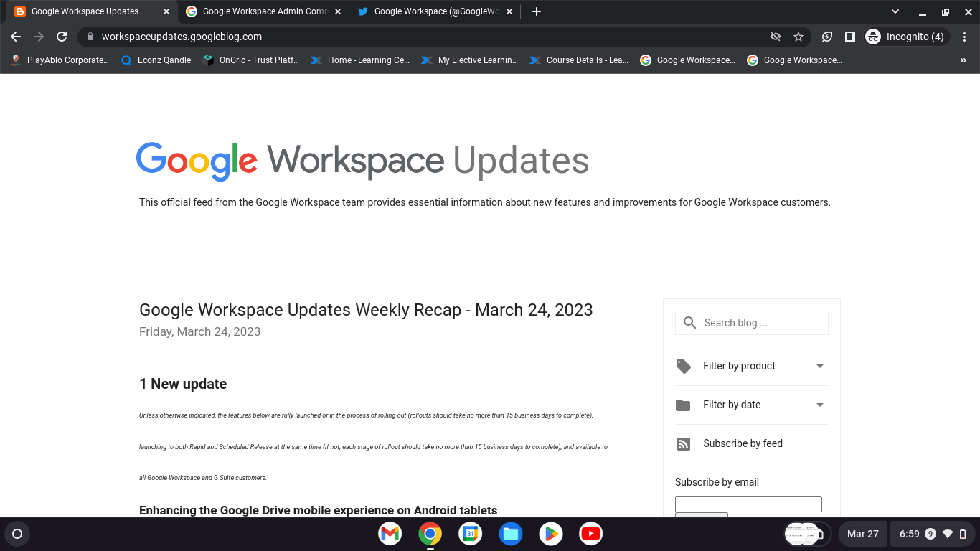980x551 pixels.
Task: Open the Mar 27 calendar date
Action: 862,534
